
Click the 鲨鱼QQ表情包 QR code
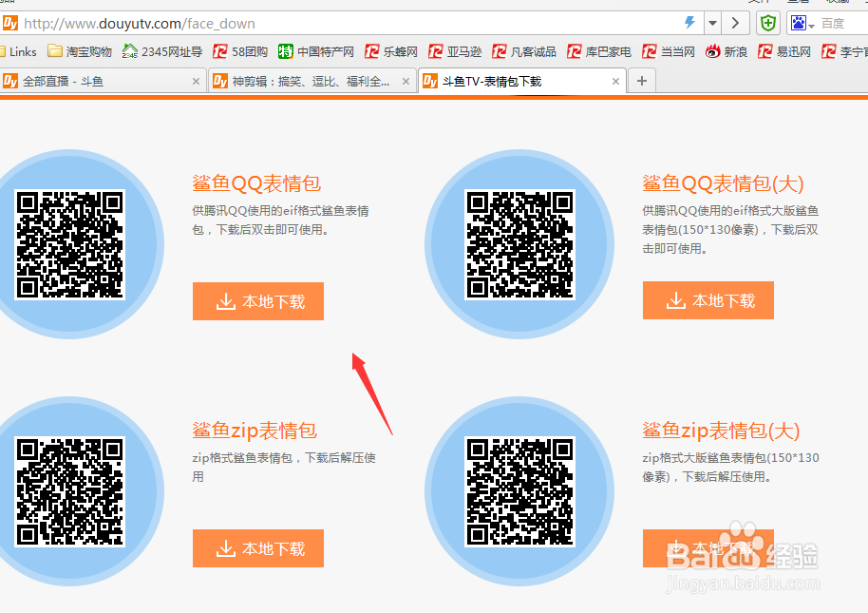[x=69, y=245]
